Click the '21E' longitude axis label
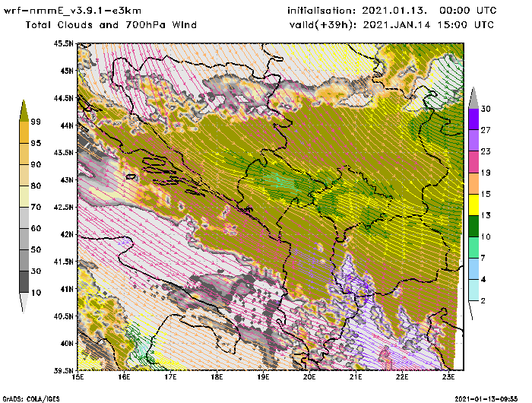Screen dimensions: 532x403 (356, 377)
